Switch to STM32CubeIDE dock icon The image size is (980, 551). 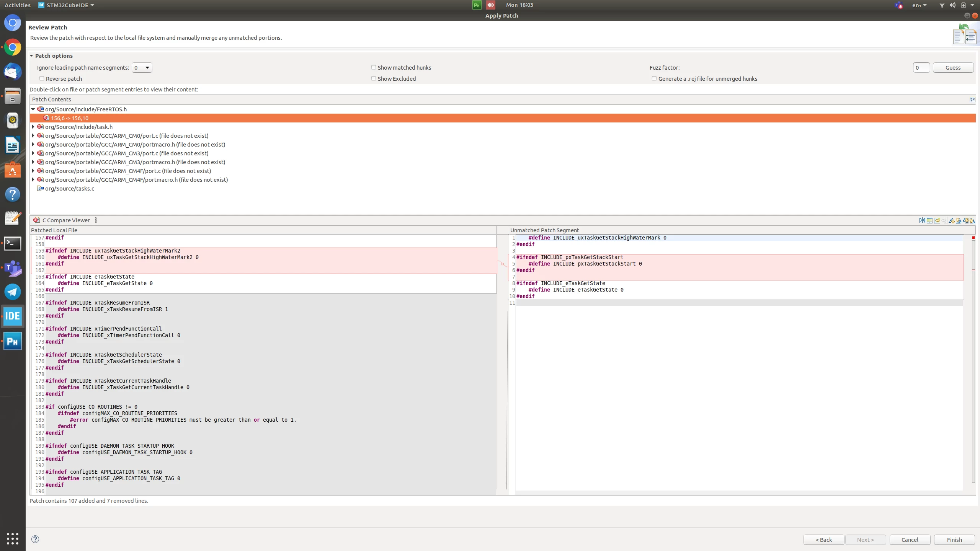point(13,316)
